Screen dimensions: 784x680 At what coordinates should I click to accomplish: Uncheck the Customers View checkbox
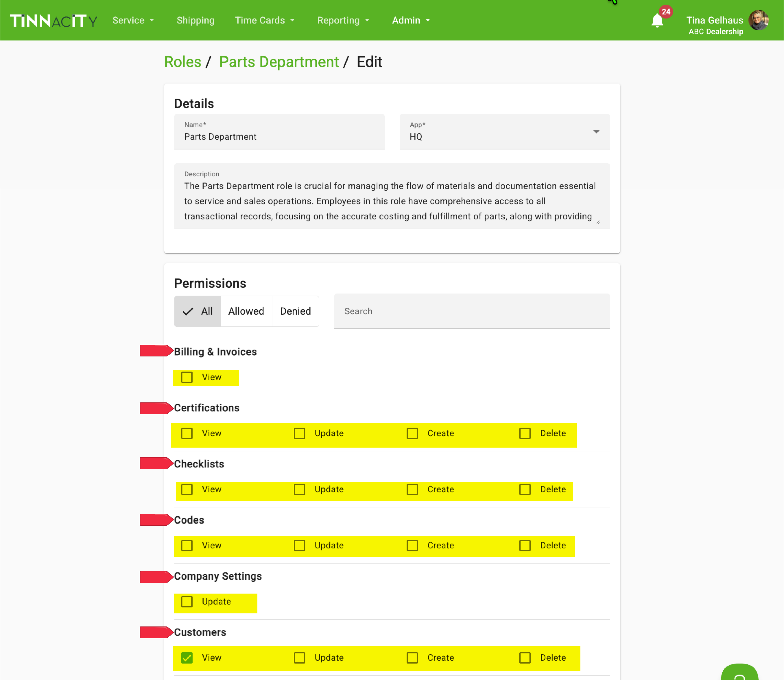click(x=187, y=658)
